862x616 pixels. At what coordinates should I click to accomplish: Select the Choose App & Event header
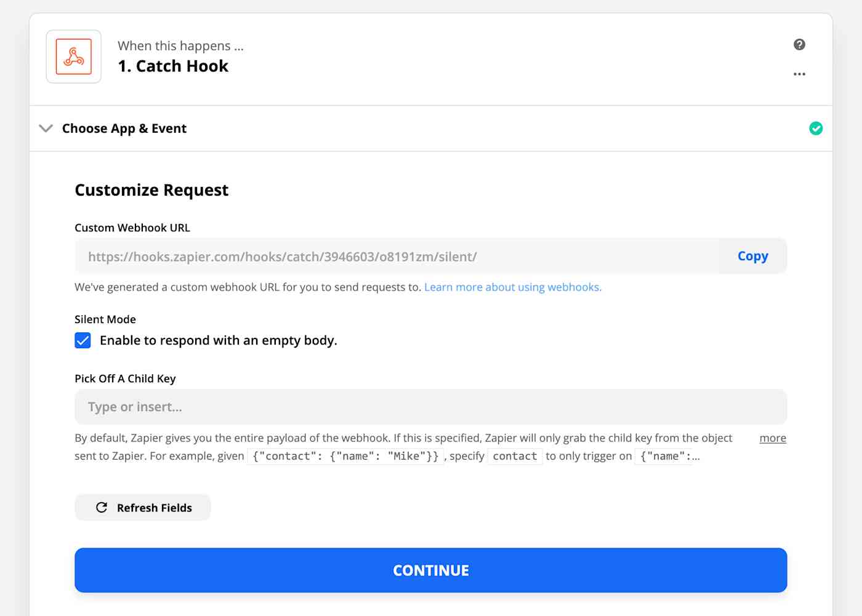click(124, 128)
